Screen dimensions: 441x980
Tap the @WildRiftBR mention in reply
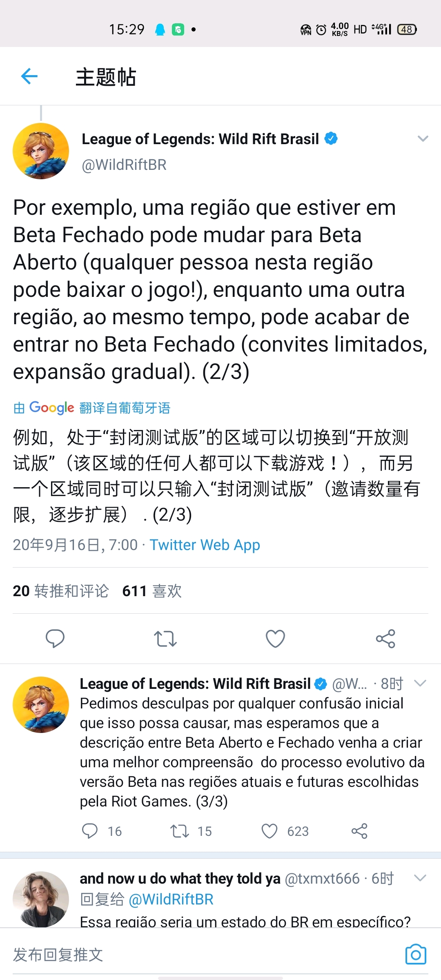(171, 899)
